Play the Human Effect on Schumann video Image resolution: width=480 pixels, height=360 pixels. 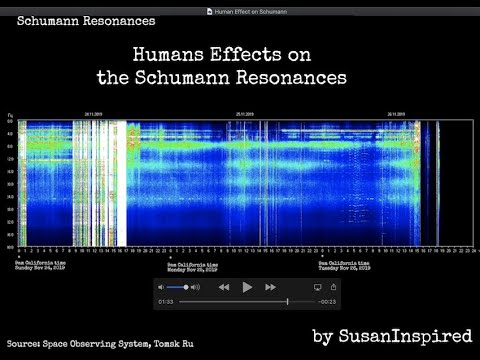pos(247,287)
